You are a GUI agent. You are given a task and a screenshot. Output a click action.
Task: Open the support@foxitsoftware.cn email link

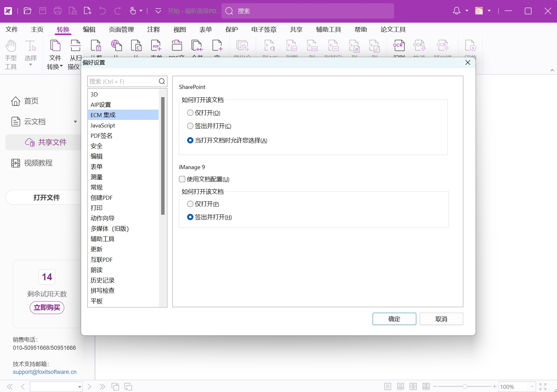point(44,372)
